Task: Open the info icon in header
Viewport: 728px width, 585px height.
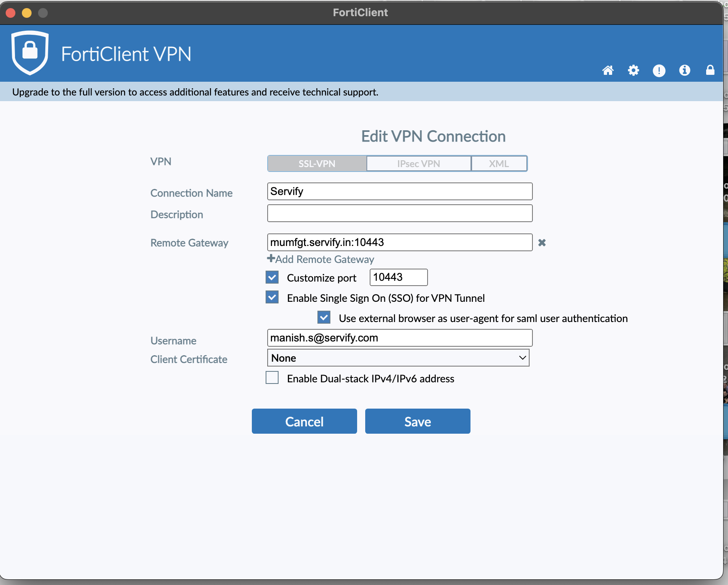Action: pyautogui.click(x=684, y=70)
